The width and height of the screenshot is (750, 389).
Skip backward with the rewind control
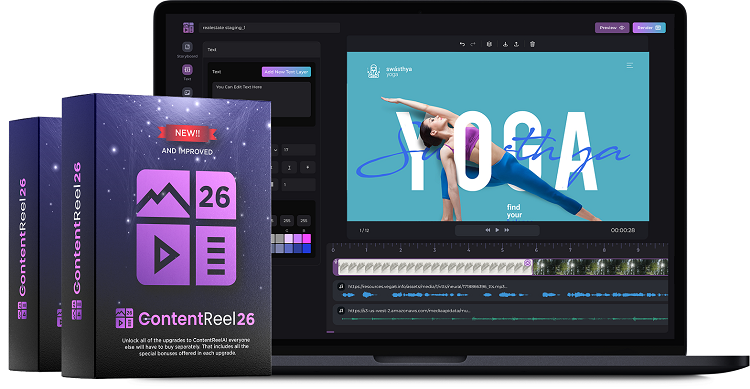point(487,230)
